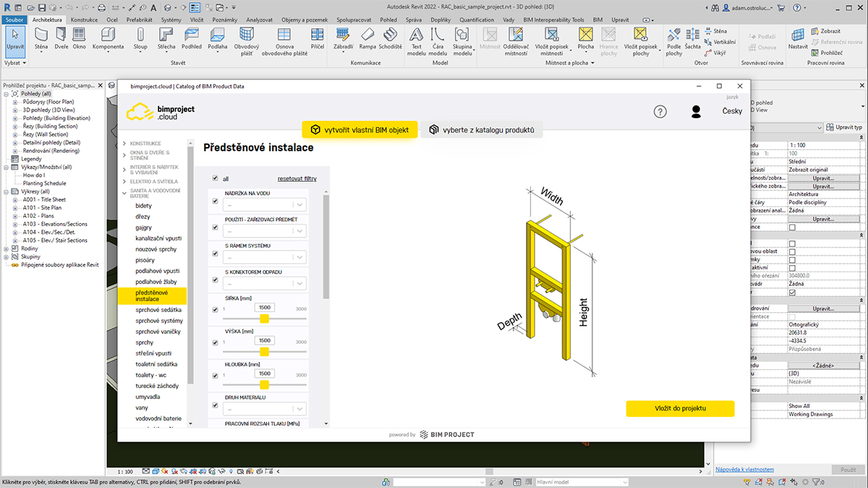Select the Podhled (ceiling) tool
This screenshot has height=488, width=868.
click(192, 39)
